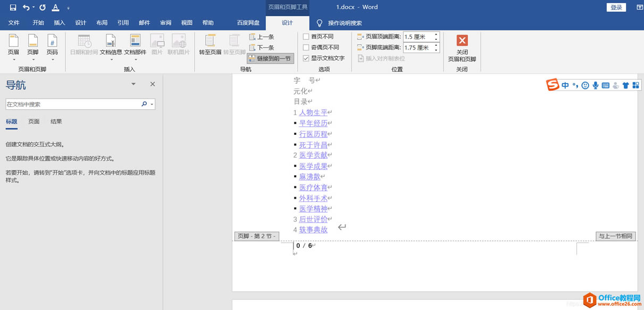Viewport: 644px width, 310px height.
Task: Decrease 页脚底端距离 with down spinner
Action: 437,50
